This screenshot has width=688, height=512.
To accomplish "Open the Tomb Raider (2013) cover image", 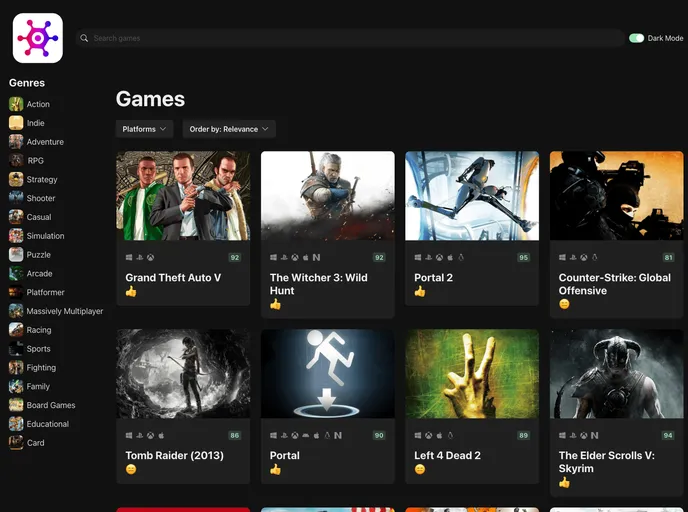I will click(x=183, y=374).
